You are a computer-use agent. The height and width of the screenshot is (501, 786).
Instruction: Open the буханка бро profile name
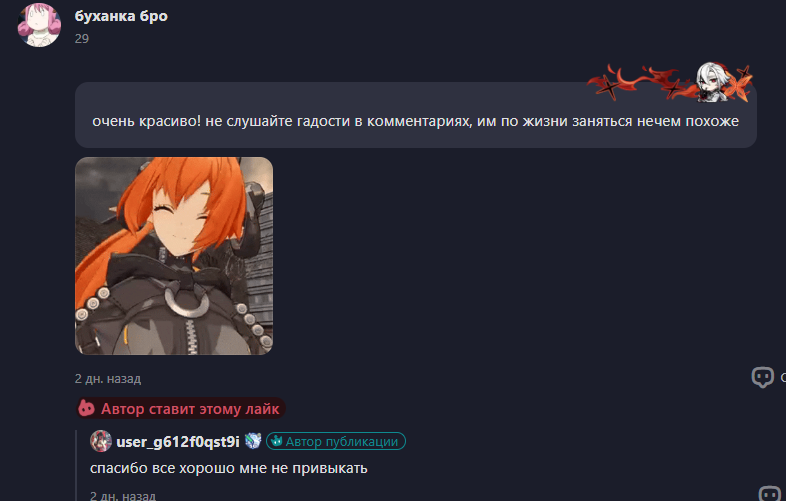tap(121, 16)
